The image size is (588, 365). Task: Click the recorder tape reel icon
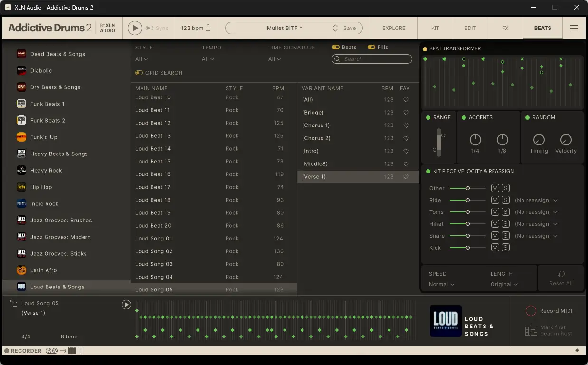52,351
